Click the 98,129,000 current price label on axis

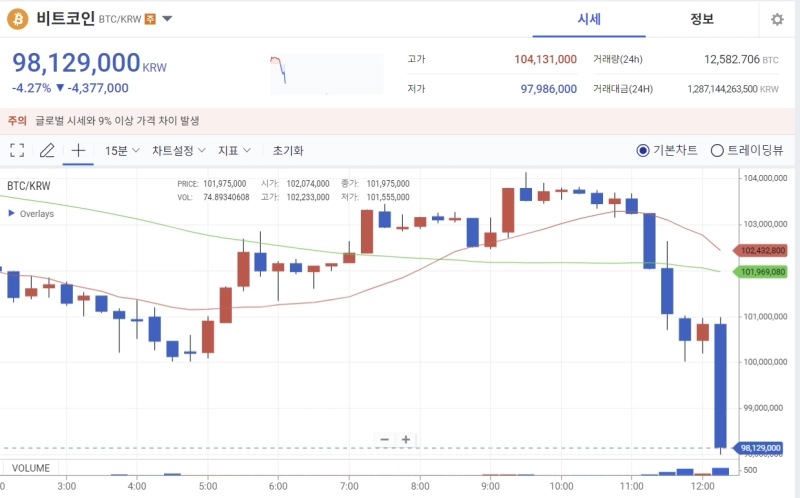(762, 448)
